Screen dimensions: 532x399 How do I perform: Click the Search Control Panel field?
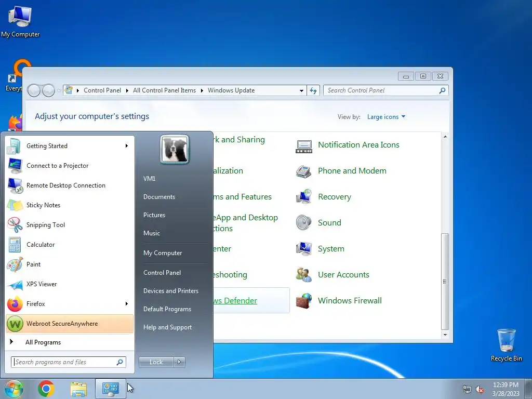pos(386,90)
